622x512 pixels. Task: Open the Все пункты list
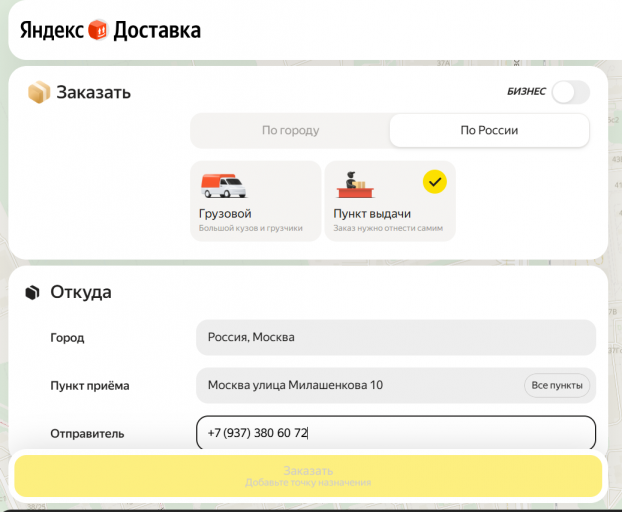click(557, 385)
